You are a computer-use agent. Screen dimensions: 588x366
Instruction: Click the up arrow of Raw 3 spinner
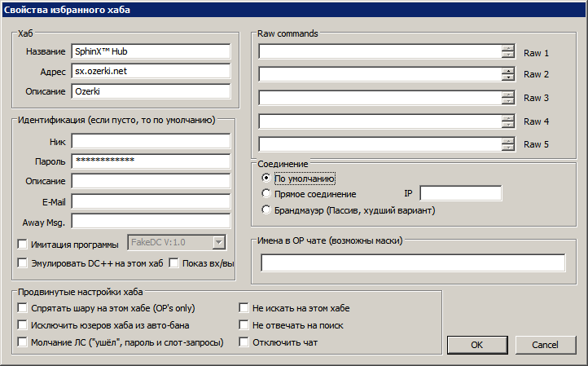point(508,95)
